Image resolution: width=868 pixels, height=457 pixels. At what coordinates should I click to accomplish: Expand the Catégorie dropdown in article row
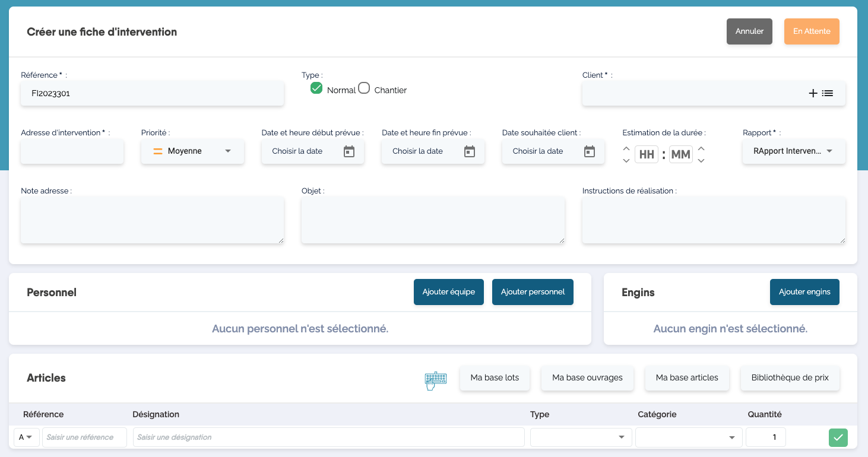tap(689, 437)
